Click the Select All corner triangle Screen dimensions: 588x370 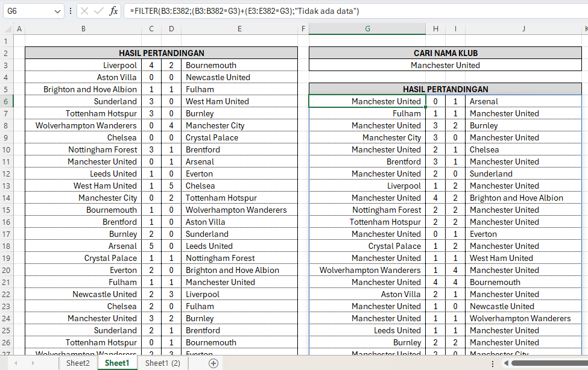click(x=7, y=29)
